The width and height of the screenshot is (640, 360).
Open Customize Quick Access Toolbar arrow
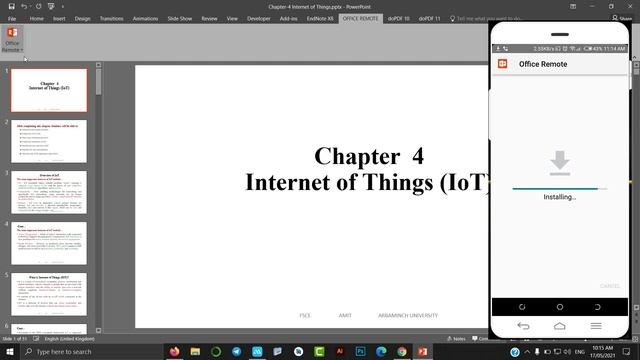pos(62,7)
